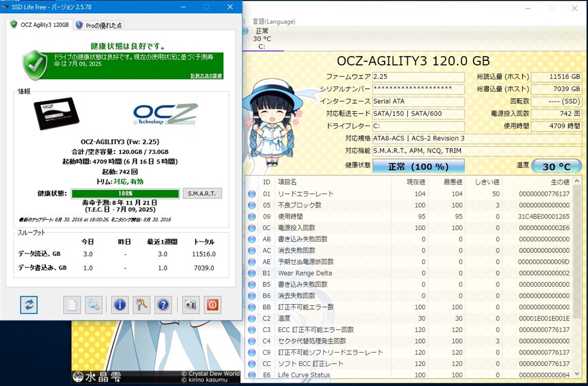
Task: Click the 30 °C temperature button
Action: coord(556,166)
